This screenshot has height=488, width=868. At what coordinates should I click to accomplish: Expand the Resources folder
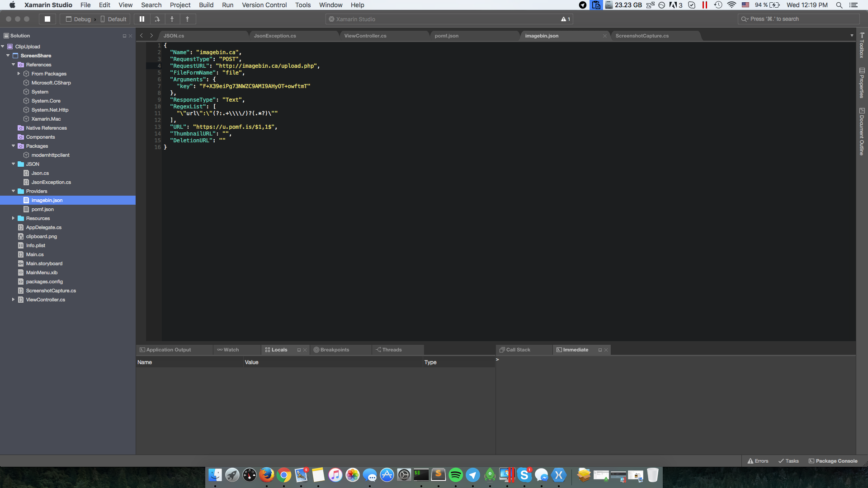[13, 218]
